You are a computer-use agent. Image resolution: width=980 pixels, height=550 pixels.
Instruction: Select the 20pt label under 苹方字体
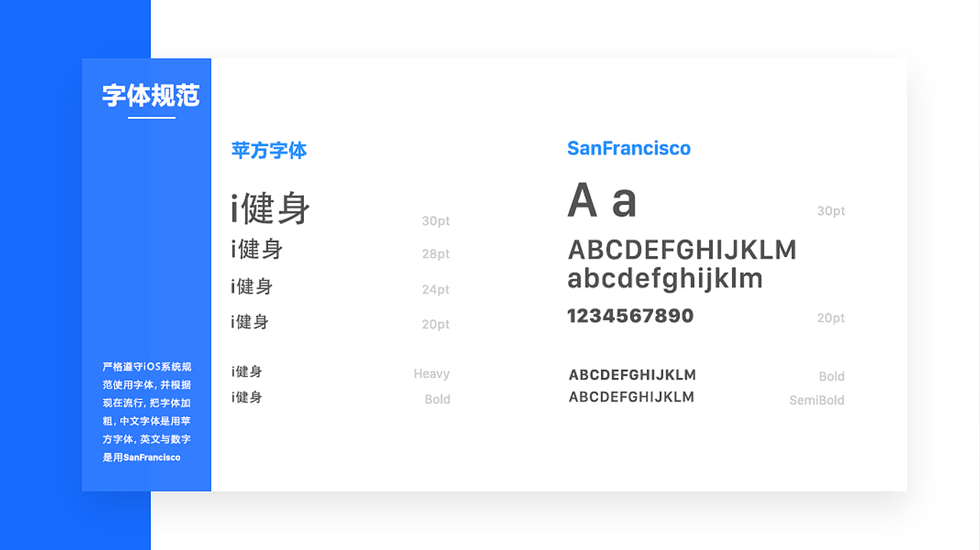[x=436, y=324]
